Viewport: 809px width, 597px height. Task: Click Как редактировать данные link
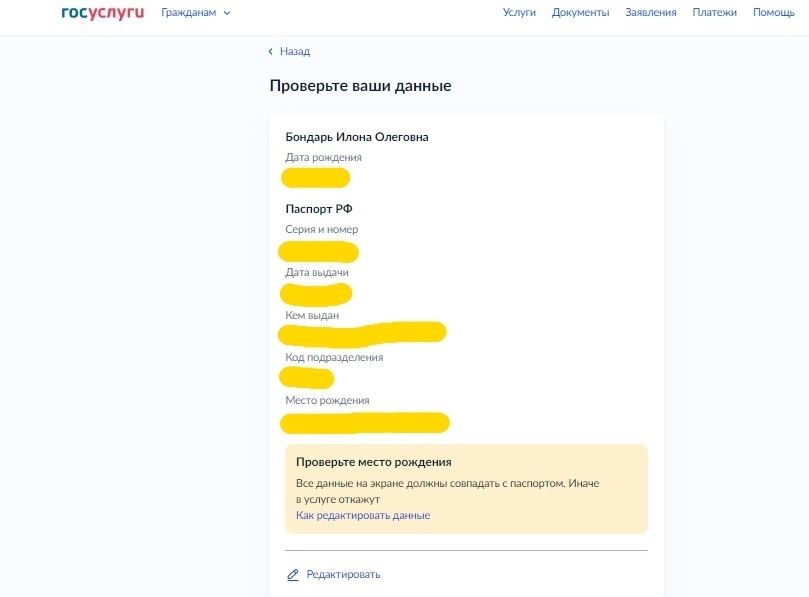pos(364,514)
